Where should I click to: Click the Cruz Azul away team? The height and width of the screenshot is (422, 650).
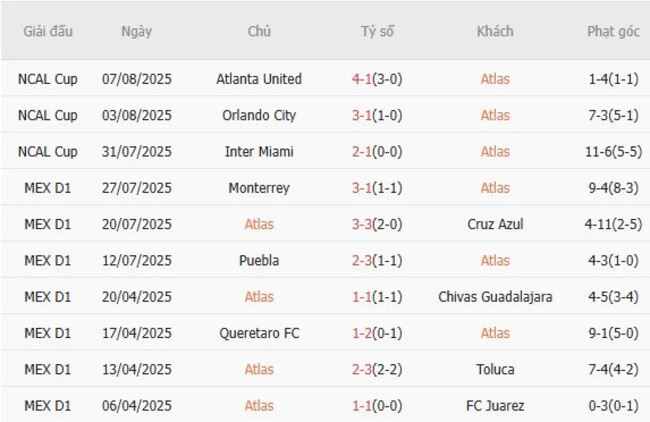click(x=495, y=224)
